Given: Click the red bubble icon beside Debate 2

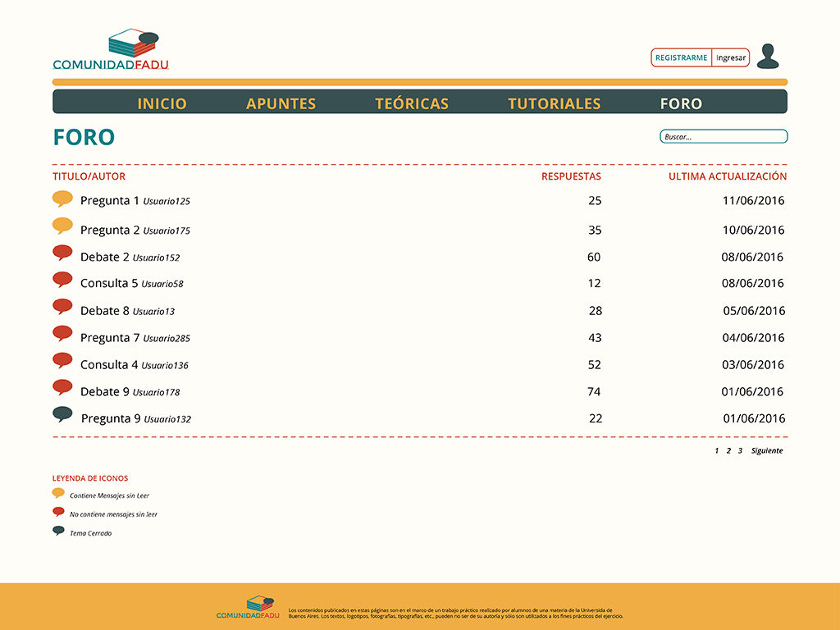Looking at the screenshot, I should click(62, 253).
